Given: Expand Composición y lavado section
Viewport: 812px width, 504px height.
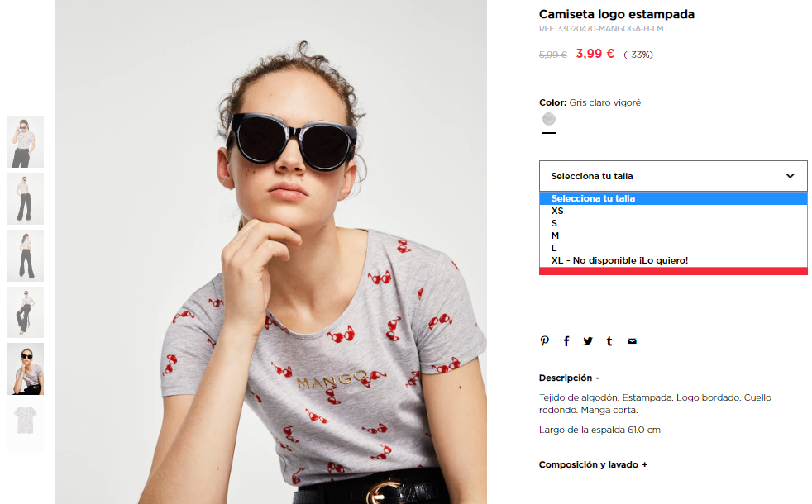Looking at the screenshot, I should click(593, 464).
